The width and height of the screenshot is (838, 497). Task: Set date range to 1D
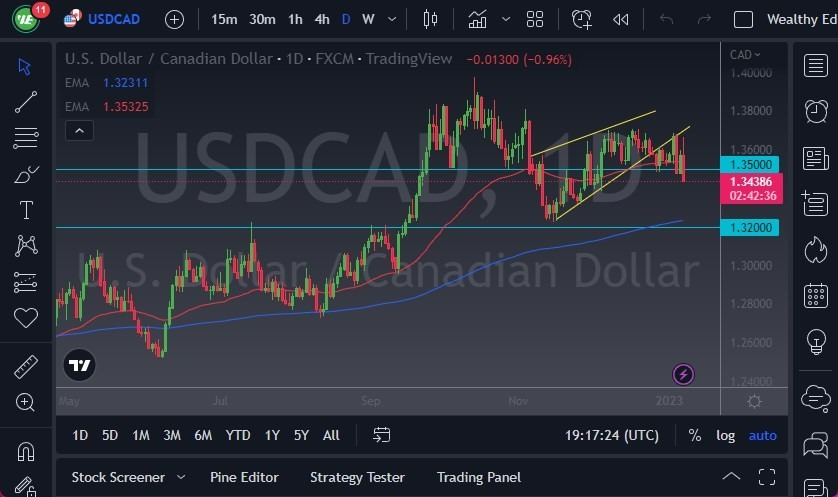click(x=80, y=436)
